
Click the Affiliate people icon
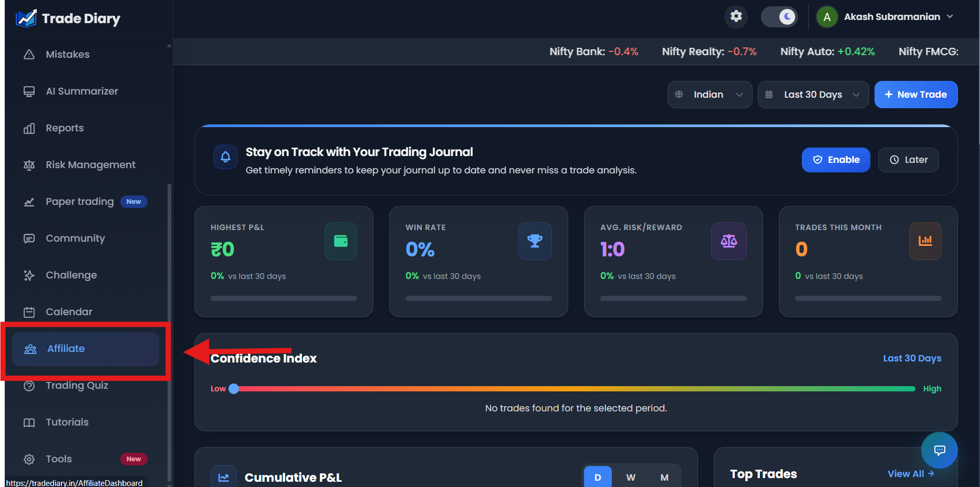tap(30, 349)
